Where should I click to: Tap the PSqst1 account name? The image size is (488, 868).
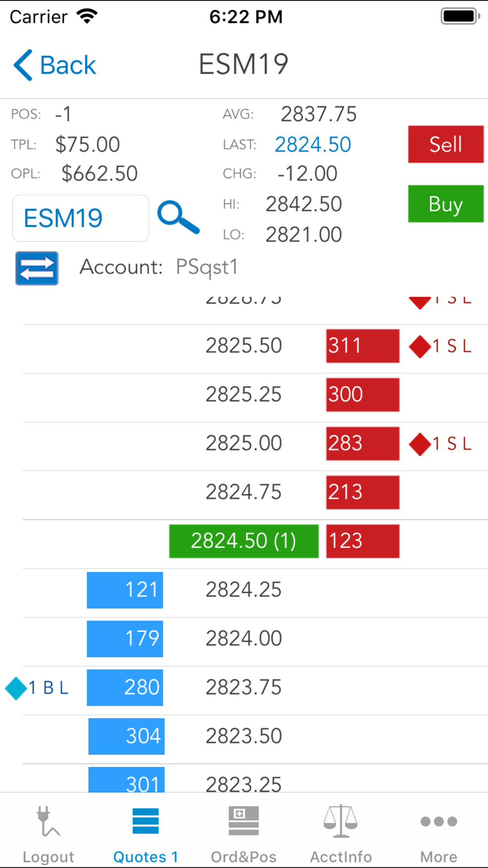[x=207, y=268]
